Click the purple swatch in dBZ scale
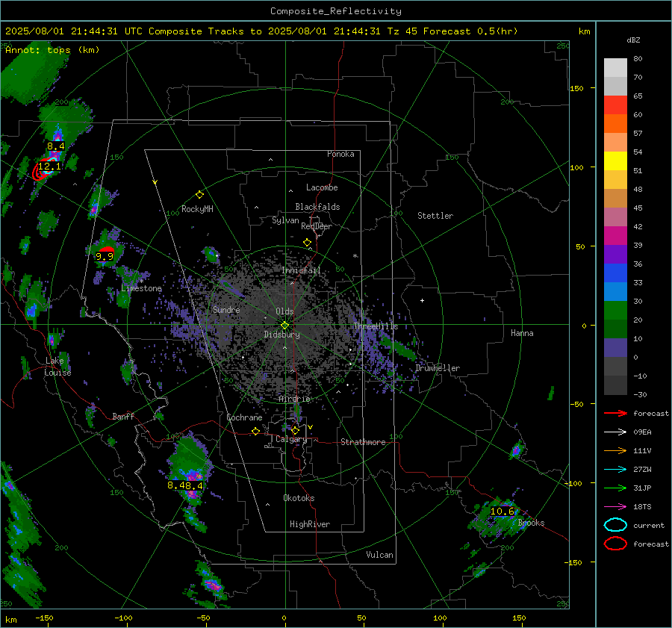The image size is (672, 628). [x=615, y=255]
